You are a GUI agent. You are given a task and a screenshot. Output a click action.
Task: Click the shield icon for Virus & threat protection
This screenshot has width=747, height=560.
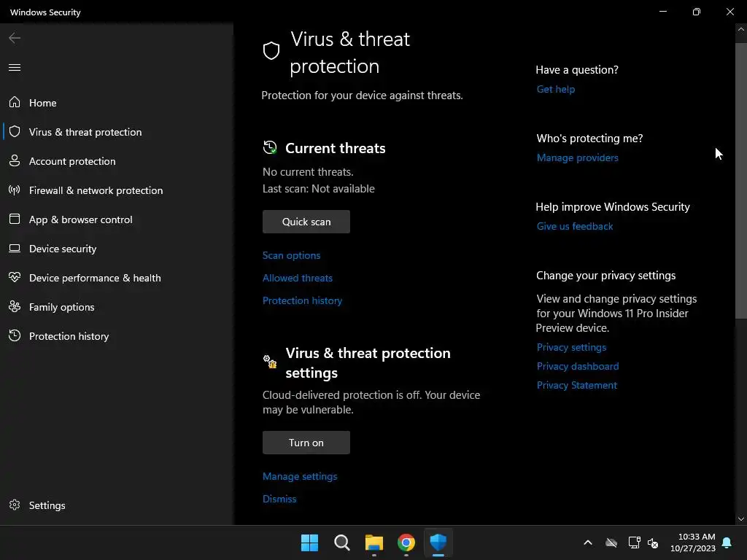(15, 131)
